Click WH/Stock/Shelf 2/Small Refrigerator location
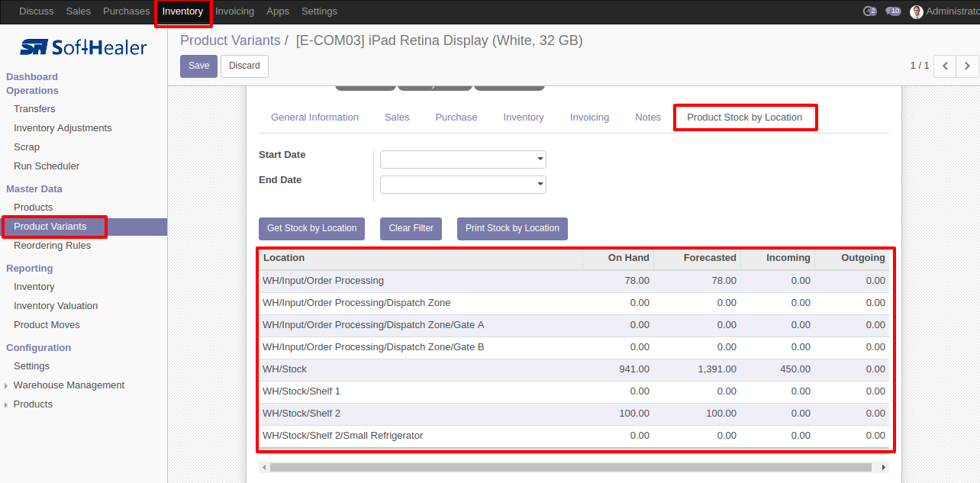 pyautogui.click(x=343, y=436)
